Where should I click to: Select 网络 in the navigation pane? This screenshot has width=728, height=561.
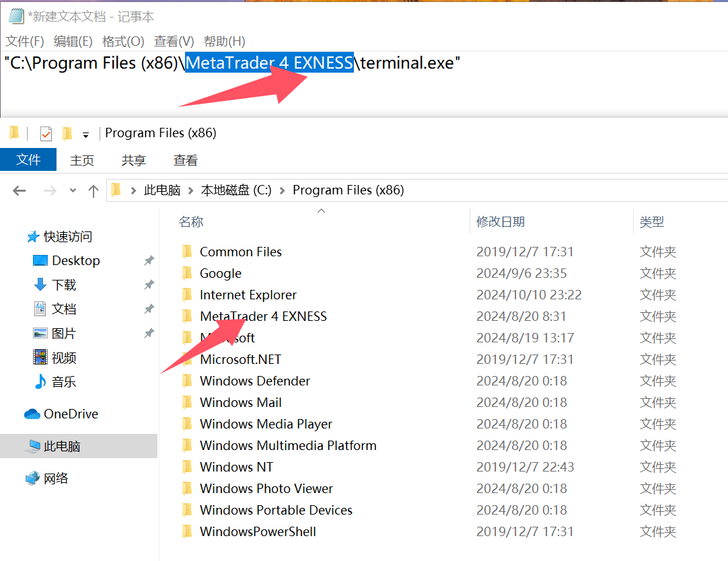(56, 478)
